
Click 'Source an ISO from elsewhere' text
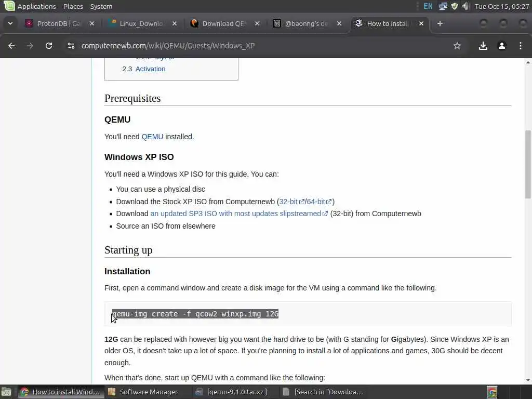coord(166,226)
